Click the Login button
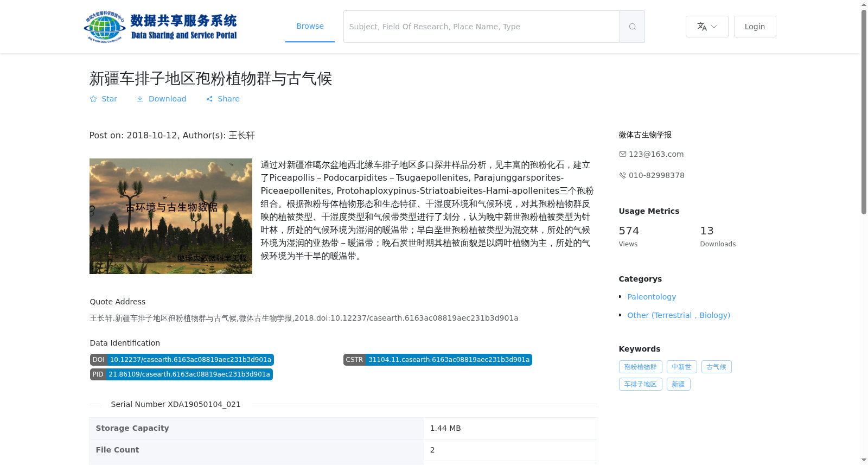This screenshot has width=868, height=465. (x=755, y=27)
